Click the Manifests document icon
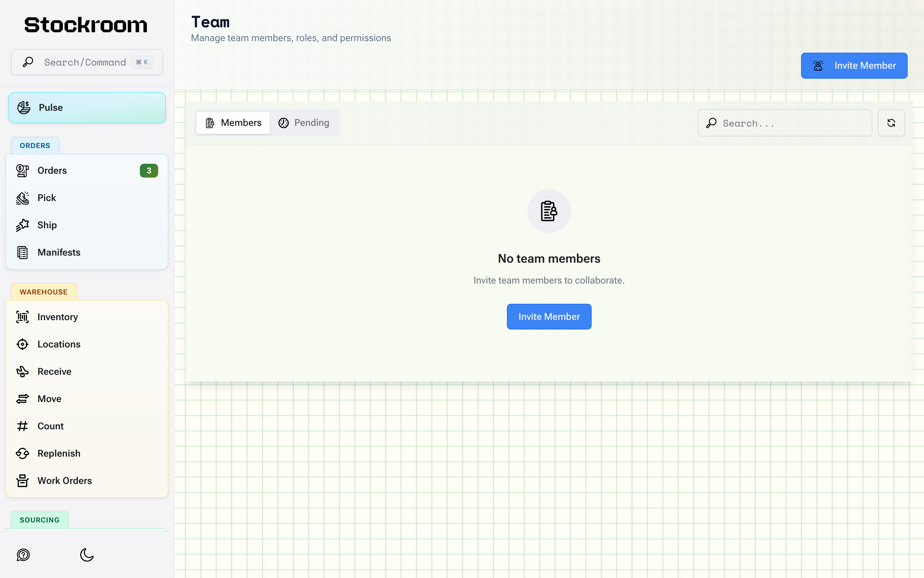The image size is (924, 578). tap(22, 252)
